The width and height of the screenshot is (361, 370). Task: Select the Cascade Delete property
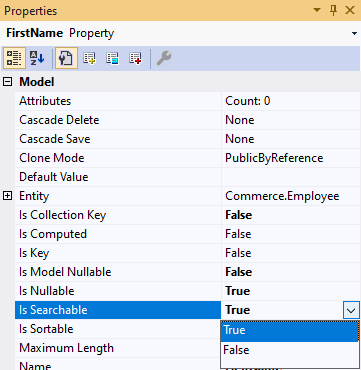coord(118,120)
